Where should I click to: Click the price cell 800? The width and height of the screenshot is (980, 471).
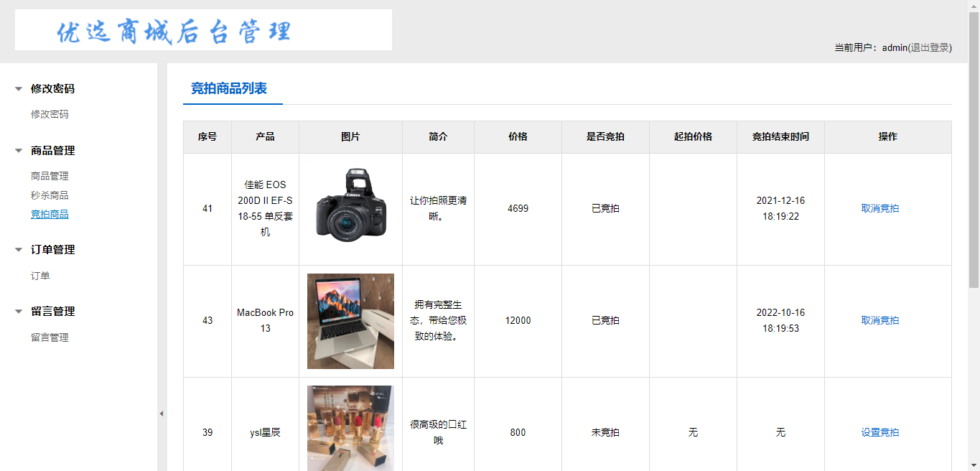(x=518, y=432)
